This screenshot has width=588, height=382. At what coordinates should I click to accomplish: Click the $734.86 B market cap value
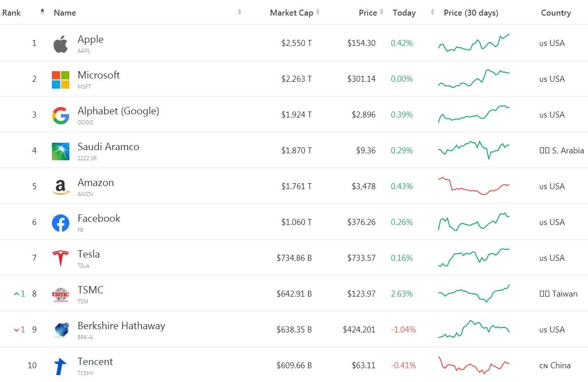click(x=294, y=258)
